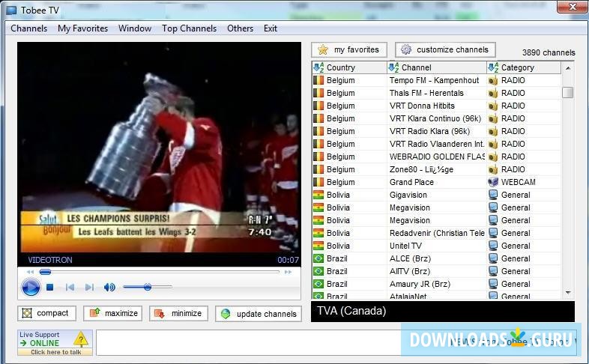589x364 pixels.
Task: Click the scrollbar down arrow in channel list
Action: pos(568,293)
